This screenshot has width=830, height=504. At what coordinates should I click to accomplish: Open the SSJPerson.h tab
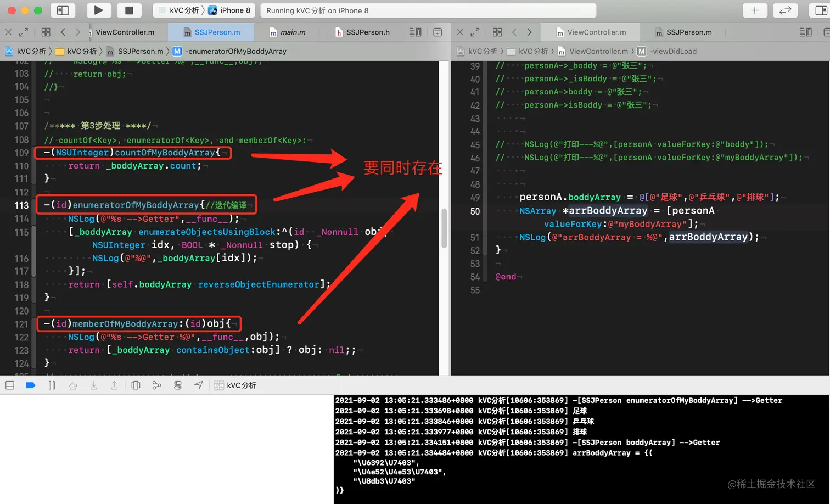pyautogui.click(x=362, y=32)
